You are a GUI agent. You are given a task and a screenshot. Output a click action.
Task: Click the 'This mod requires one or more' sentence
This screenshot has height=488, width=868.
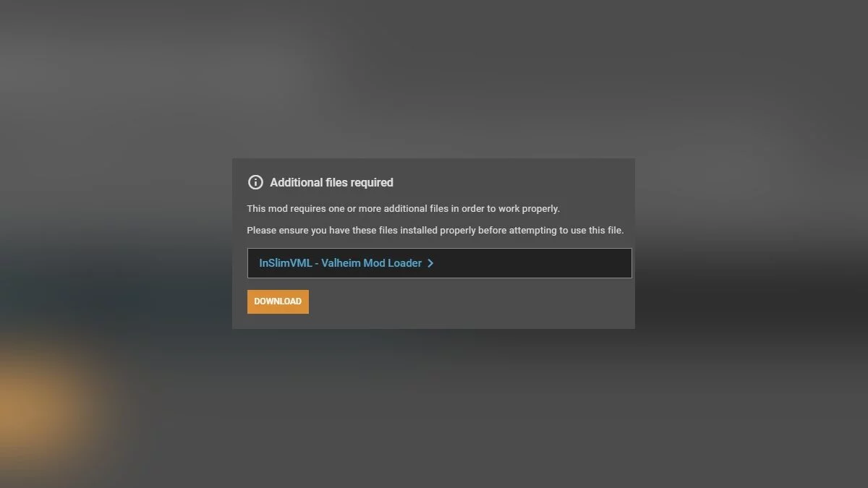[x=404, y=208]
